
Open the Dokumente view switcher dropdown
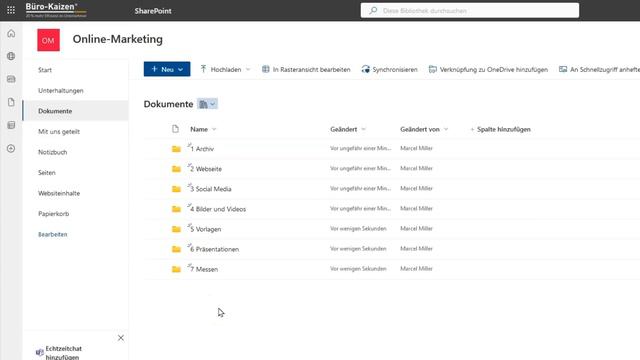click(207, 104)
